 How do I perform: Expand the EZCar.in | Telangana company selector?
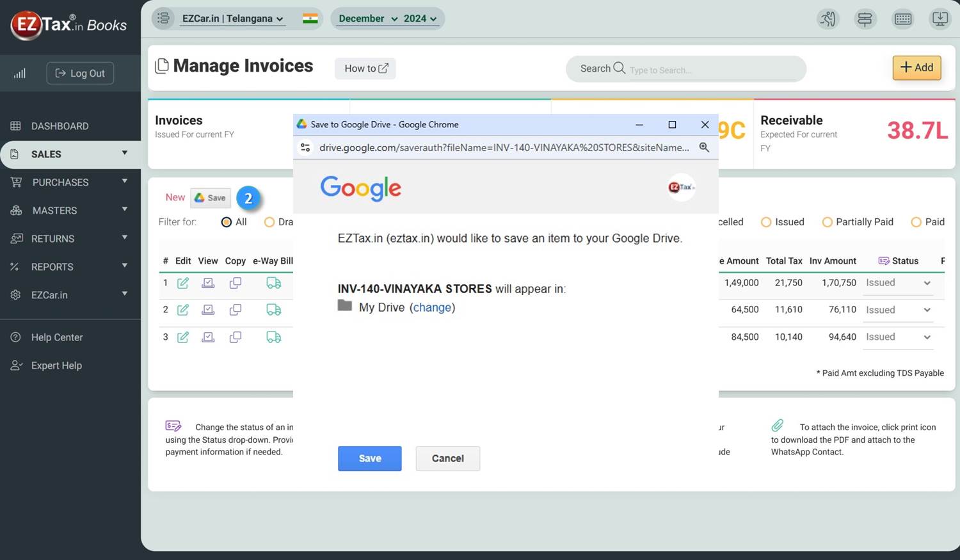click(x=232, y=19)
